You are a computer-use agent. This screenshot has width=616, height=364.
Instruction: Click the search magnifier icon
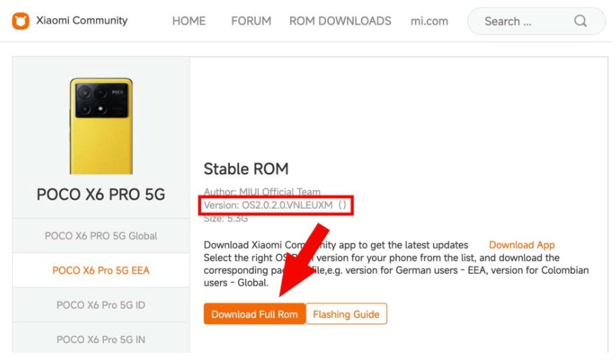click(580, 21)
